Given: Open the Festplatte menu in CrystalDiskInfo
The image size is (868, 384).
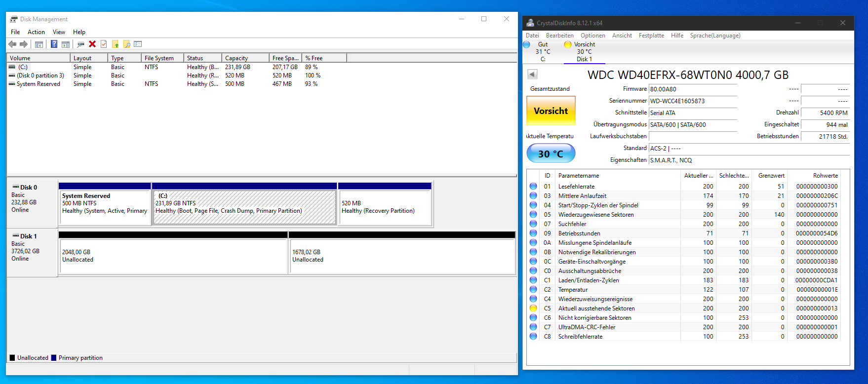Looking at the screenshot, I should (x=651, y=36).
